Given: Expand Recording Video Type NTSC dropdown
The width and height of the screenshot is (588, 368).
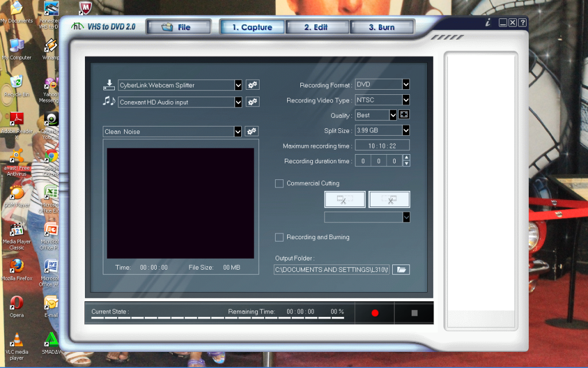Looking at the screenshot, I should coord(406,100).
